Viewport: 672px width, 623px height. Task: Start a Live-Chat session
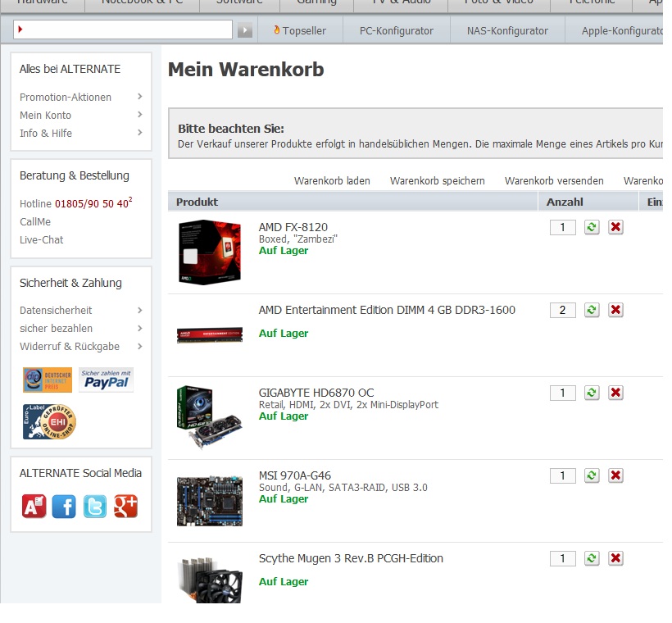click(42, 239)
